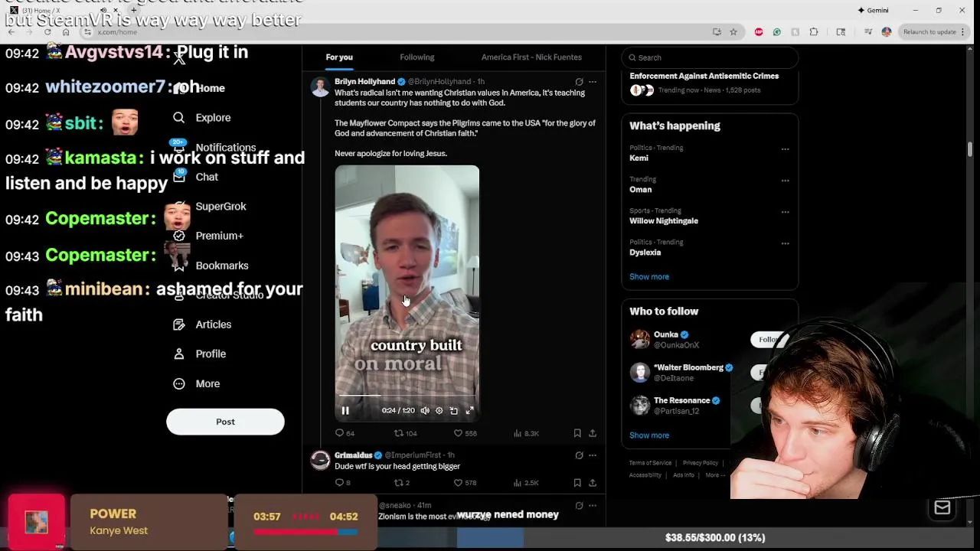
Task: Open Grimaldus's profile avatar
Action: [320, 460]
